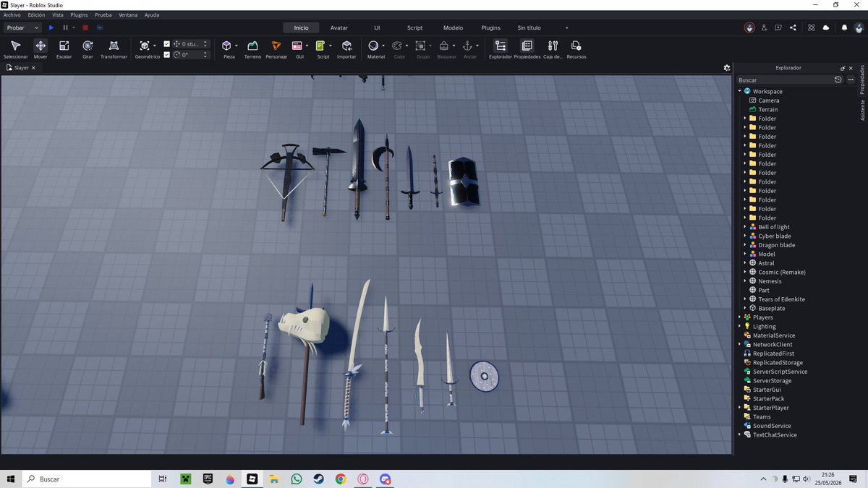This screenshot has height=488, width=868.
Task: Click the GUI insert icon
Action: coord(297,46)
